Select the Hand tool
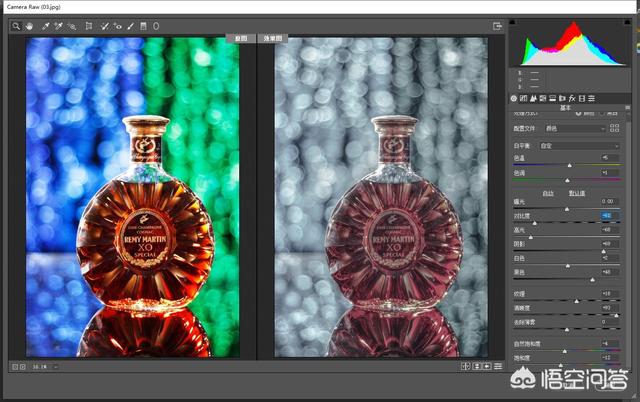The image size is (640, 402). tap(29, 26)
